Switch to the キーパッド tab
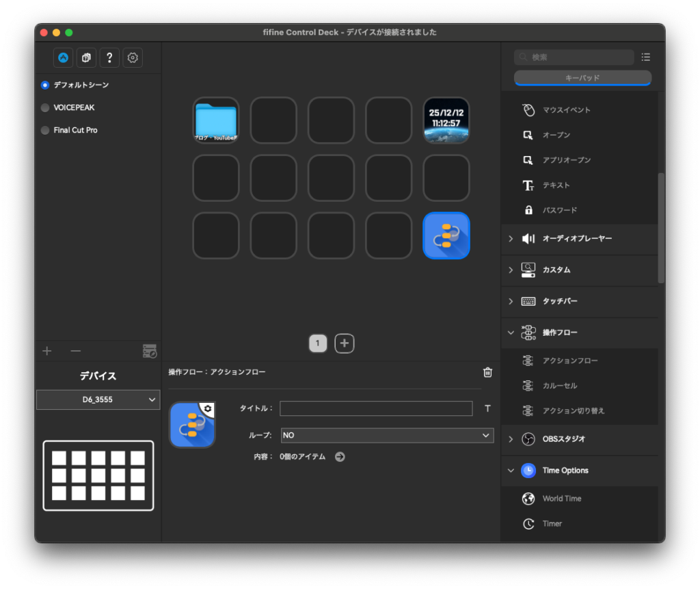Image resolution: width=700 pixels, height=589 pixels. pos(582,78)
